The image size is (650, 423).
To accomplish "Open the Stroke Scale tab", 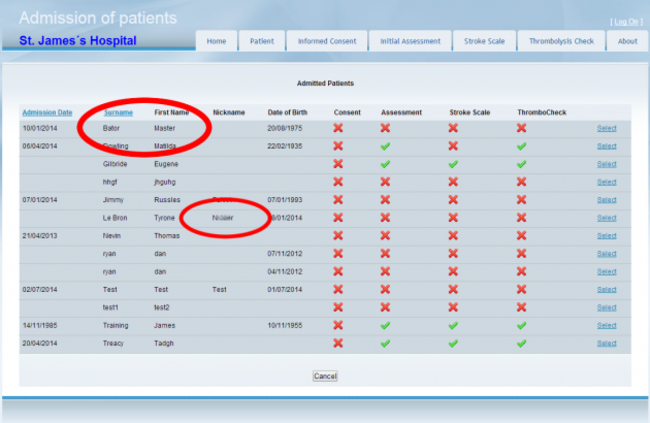I will [x=481, y=41].
